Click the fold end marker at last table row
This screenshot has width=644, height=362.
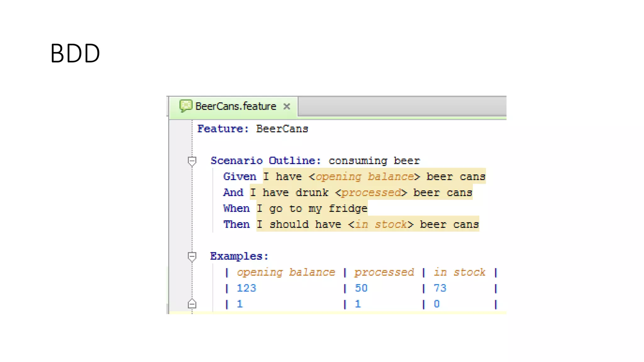[x=192, y=304]
